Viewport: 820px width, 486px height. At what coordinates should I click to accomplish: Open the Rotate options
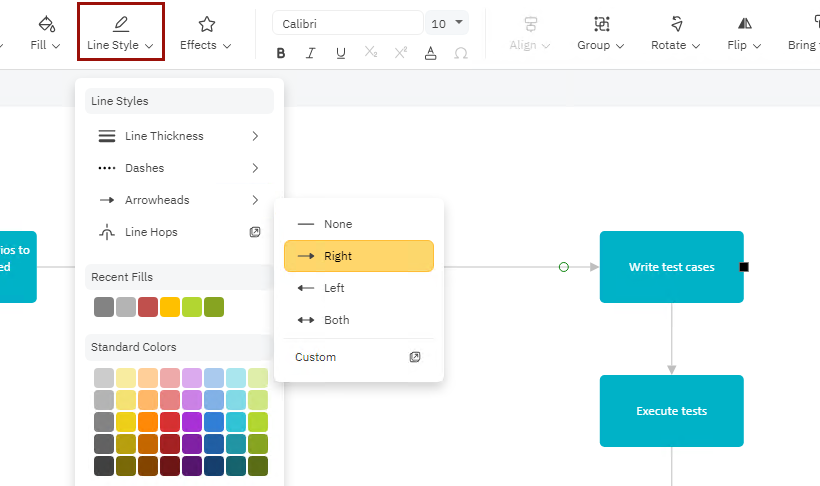677,33
